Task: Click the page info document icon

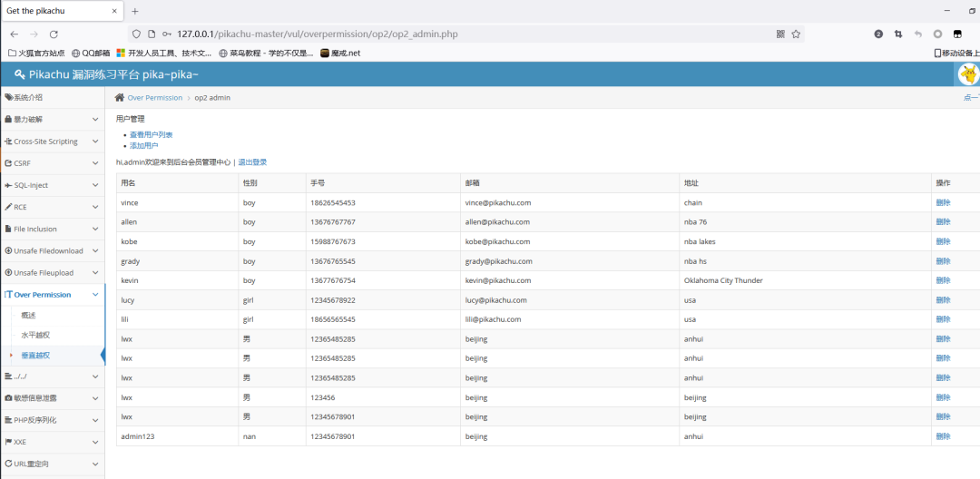Action: 152,34
